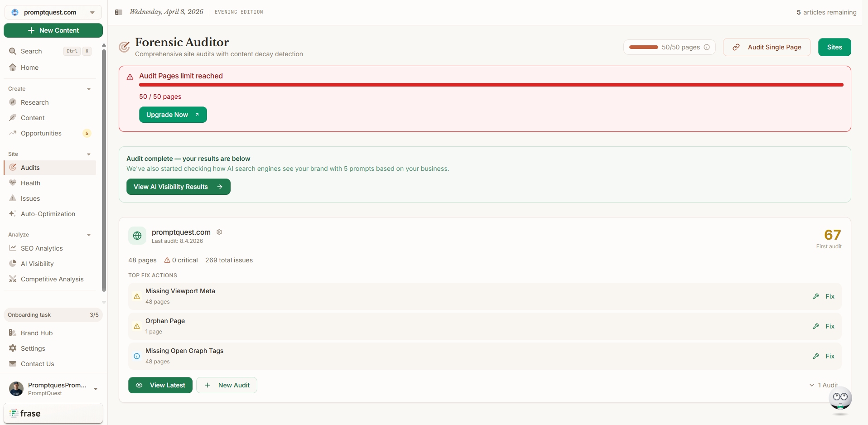
Task: Open Auto-Optimization in the Site menu
Action: pos(48,214)
